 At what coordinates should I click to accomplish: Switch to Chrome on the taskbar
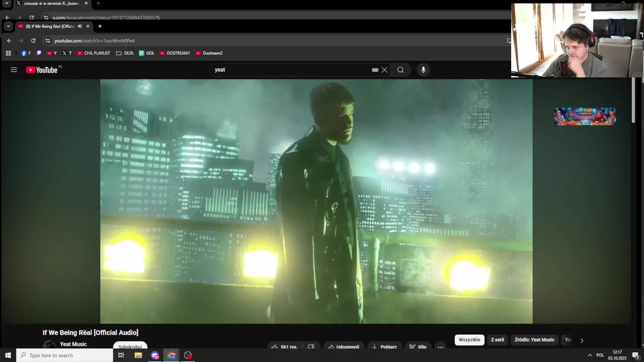click(x=172, y=355)
